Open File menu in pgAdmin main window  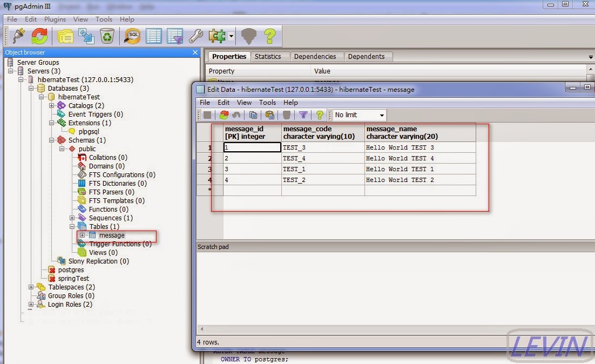[12, 19]
